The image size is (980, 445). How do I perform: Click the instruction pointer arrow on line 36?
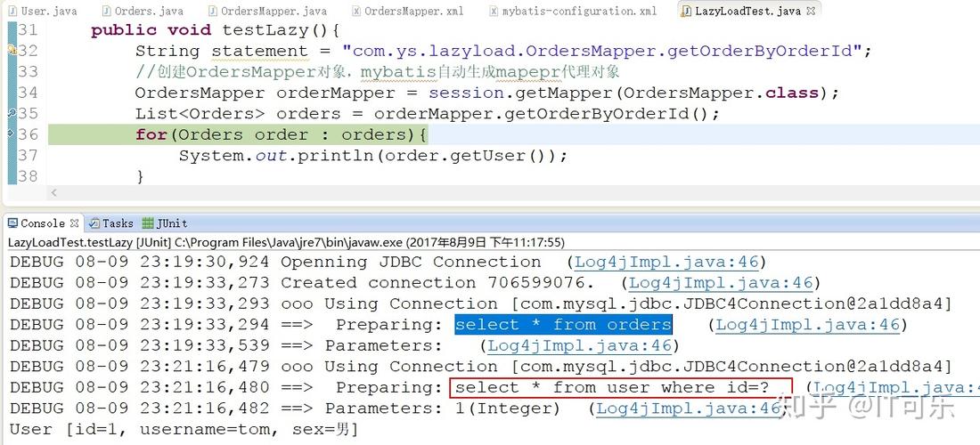pos(11,133)
